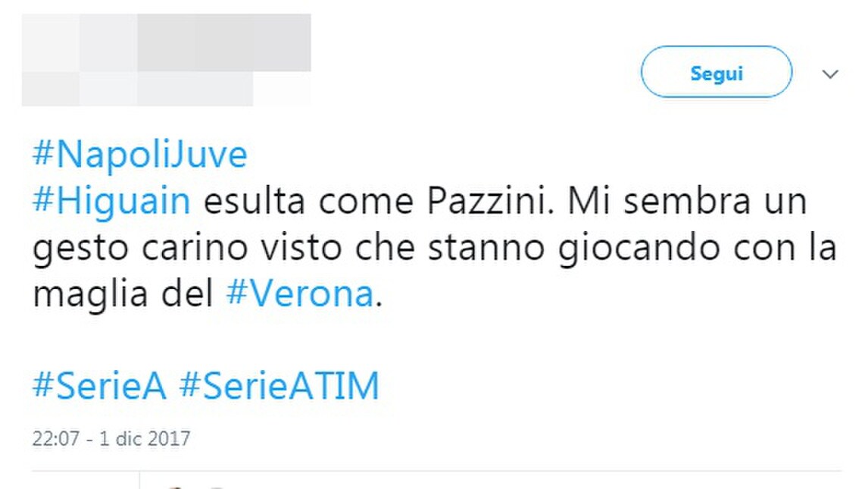Viewport: 868px width, 489px height.
Task: Open the tweet timestamp permalink
Action: (111, 437)
